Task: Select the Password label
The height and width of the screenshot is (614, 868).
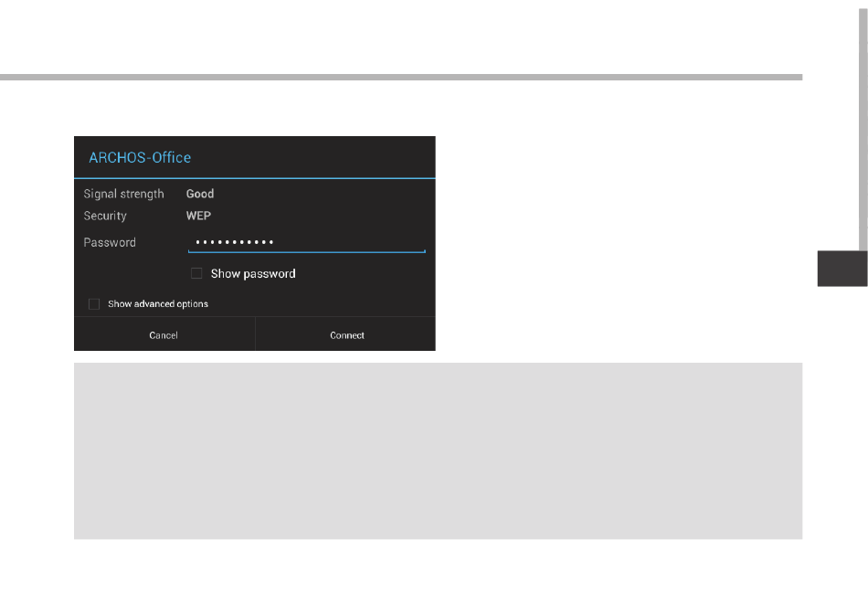Action: (110, 242)
